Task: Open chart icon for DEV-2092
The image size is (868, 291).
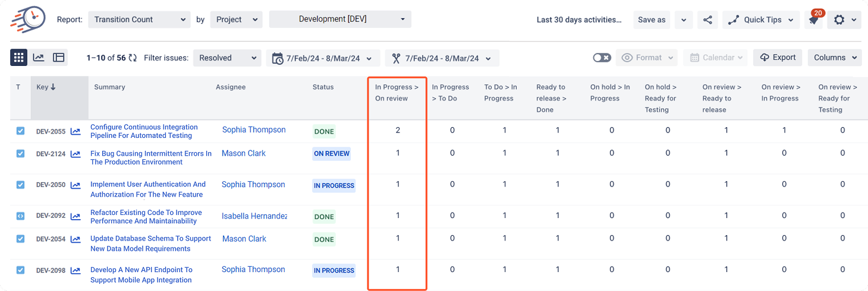Action: 76,216
